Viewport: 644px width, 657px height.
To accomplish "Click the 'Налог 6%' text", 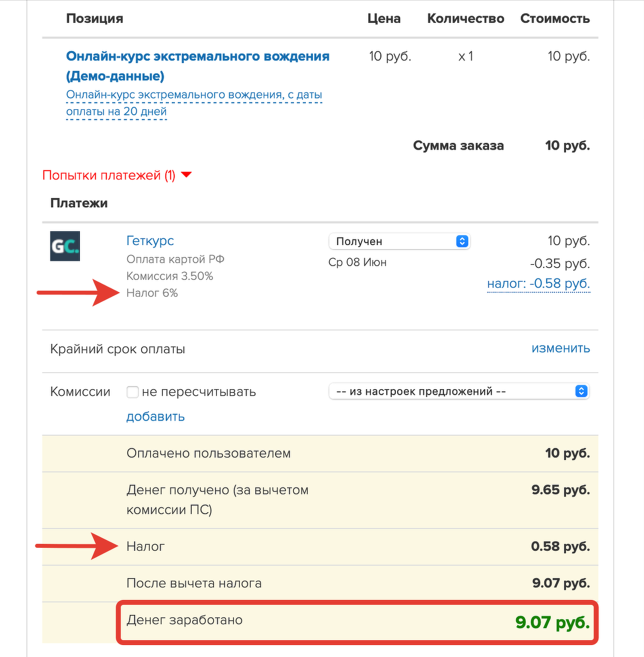I will (152, 293).
